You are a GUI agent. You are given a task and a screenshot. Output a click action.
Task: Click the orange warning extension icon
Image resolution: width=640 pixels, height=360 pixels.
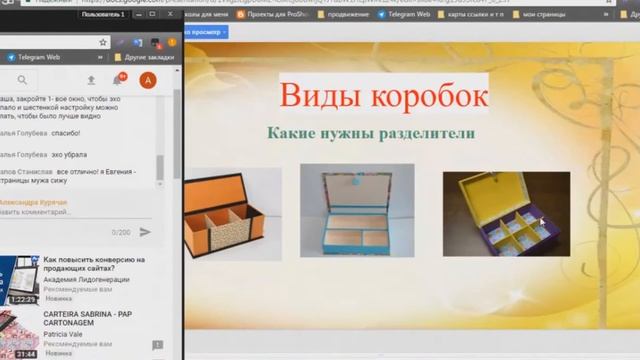tap(172, 42)
